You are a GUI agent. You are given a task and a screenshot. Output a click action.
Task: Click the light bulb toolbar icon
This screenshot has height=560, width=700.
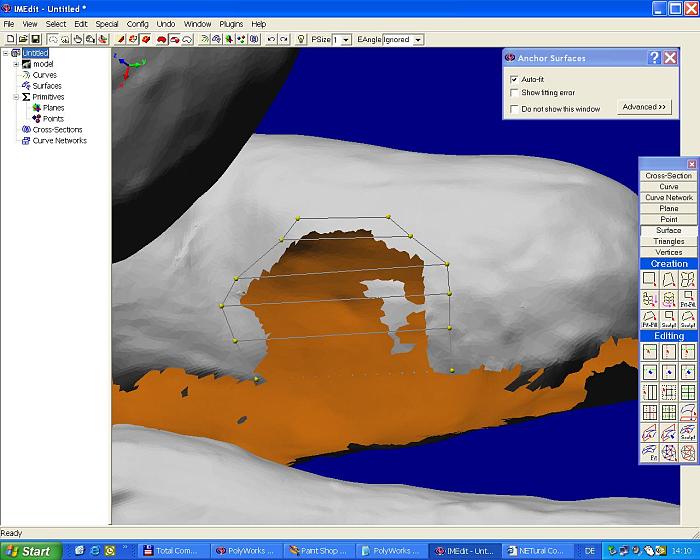point(301,39)
